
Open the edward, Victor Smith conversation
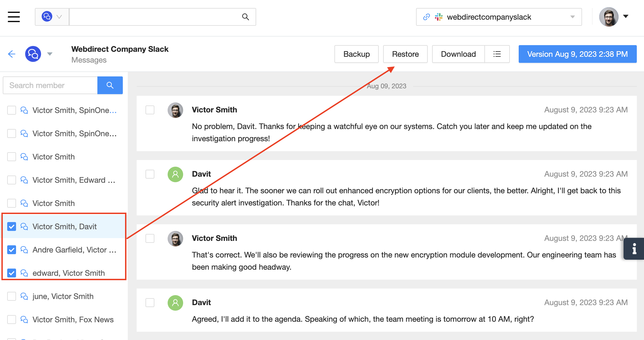(x=69, y=273)
